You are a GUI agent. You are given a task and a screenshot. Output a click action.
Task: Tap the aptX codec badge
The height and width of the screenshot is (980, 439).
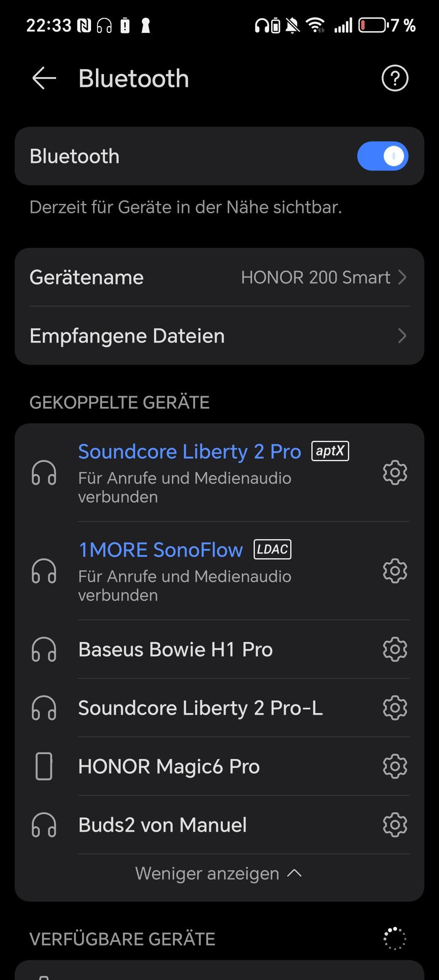click(x=330, y=451)
